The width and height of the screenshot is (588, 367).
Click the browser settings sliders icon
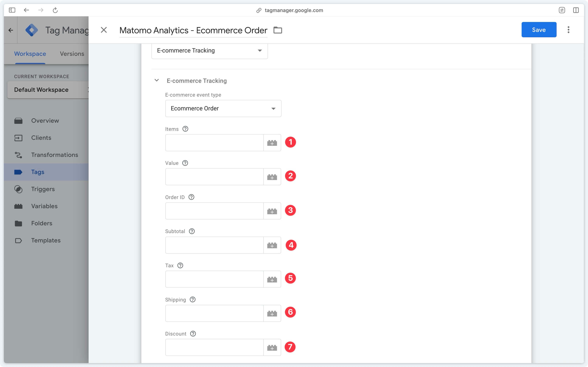(562, 10)
